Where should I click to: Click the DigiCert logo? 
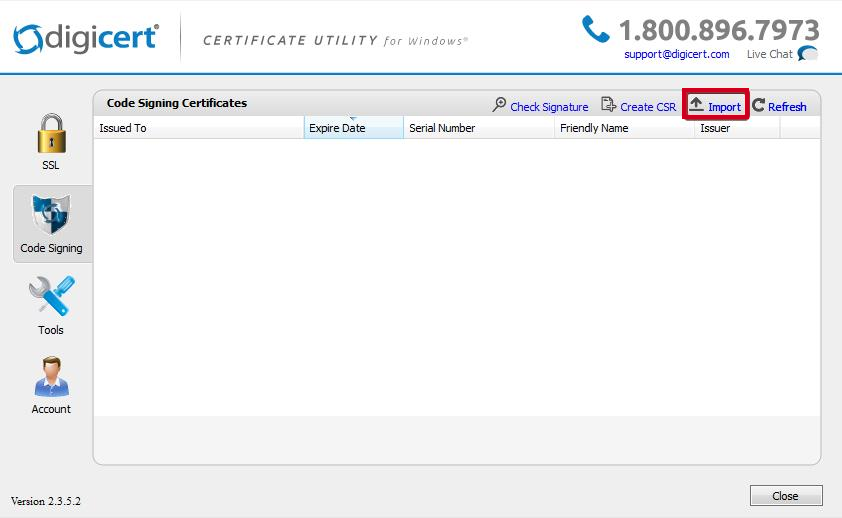(x=86, y=39)
